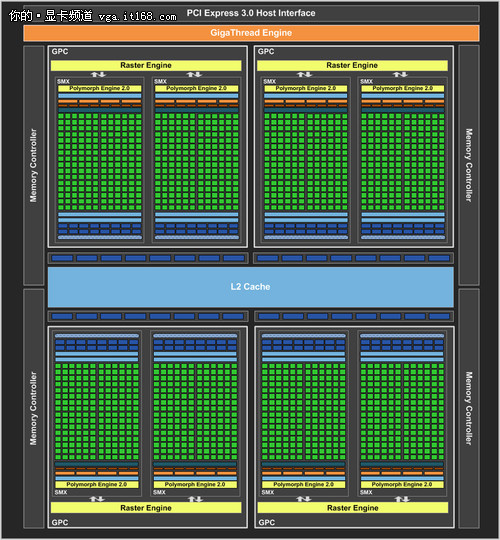Select the upper-left Memory Controller label
The height and width of the screenshot is (540, 500).
pyautogui.click(x=33, y=166)
